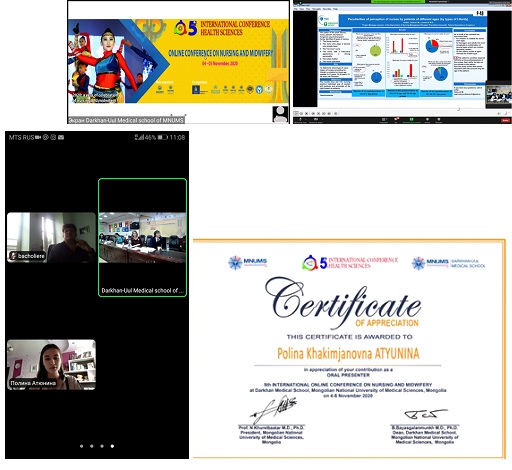Open the File menu in poster viewer
The height and width of the screenshot is (470, 512).
[295, 9]
